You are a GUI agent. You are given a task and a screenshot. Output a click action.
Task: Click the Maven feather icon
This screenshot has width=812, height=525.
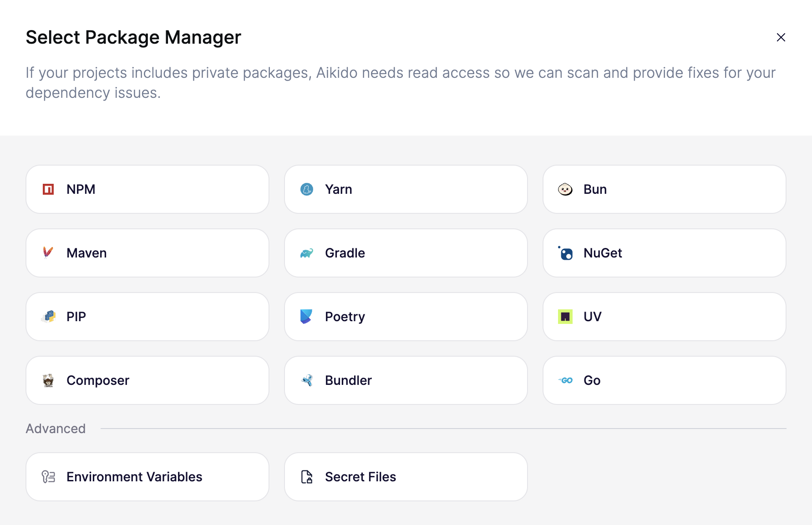click(48, 252)
